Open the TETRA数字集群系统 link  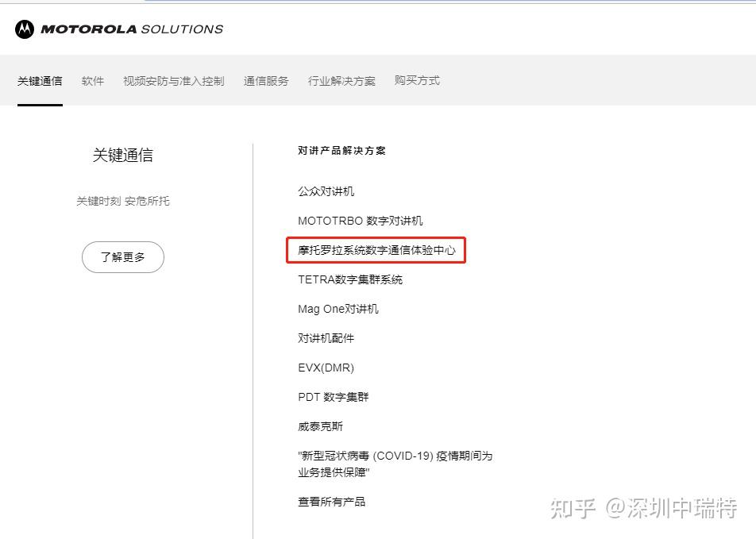pyautogui.click(x=350, y=279)
